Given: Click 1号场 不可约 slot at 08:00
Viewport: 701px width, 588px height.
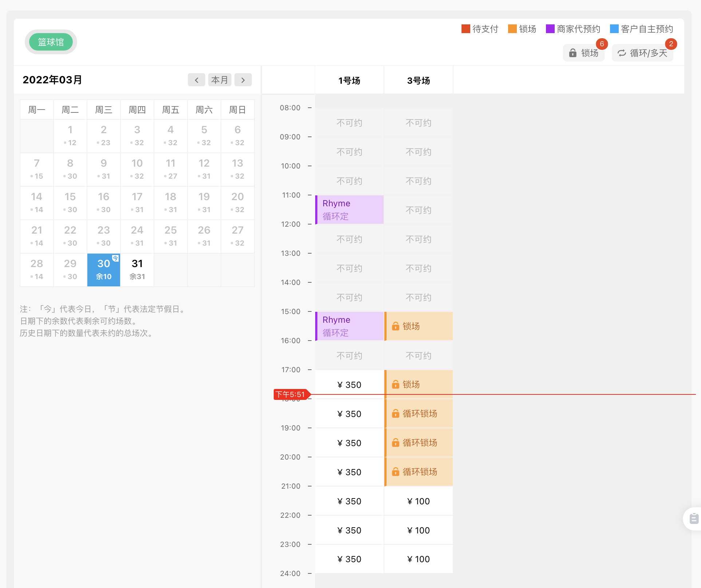Looking at the screenshot, I should pyautogui.click(x=349, y=123).
